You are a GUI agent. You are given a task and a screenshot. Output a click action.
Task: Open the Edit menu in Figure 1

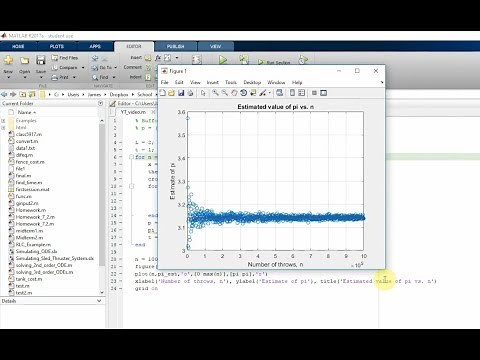click(179, 82)
